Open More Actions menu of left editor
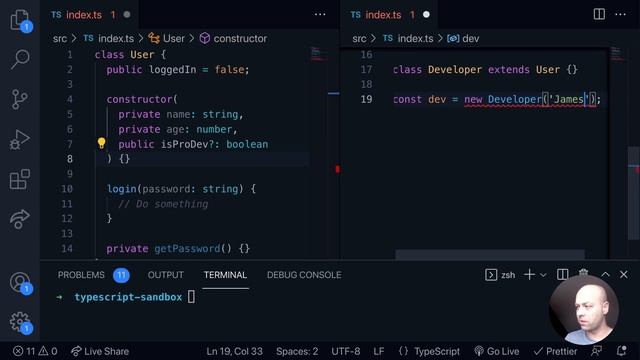640x360 pixels. 320,15
